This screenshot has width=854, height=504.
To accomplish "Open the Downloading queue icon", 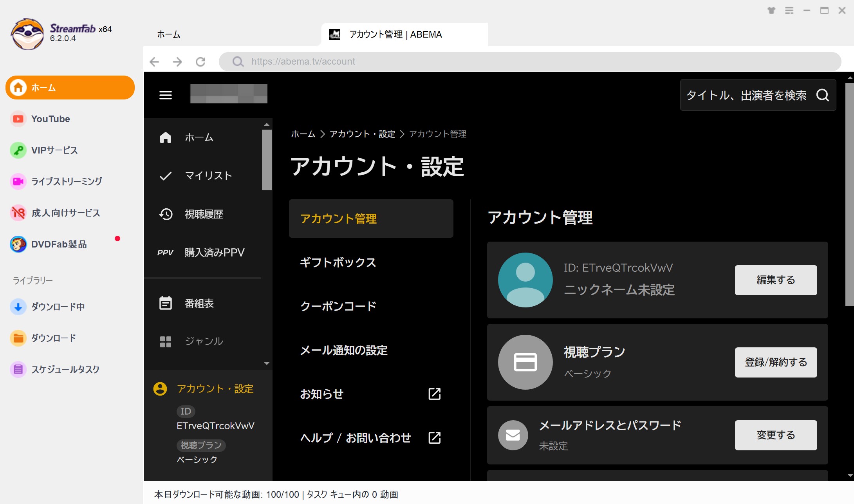I will [18, 307].
